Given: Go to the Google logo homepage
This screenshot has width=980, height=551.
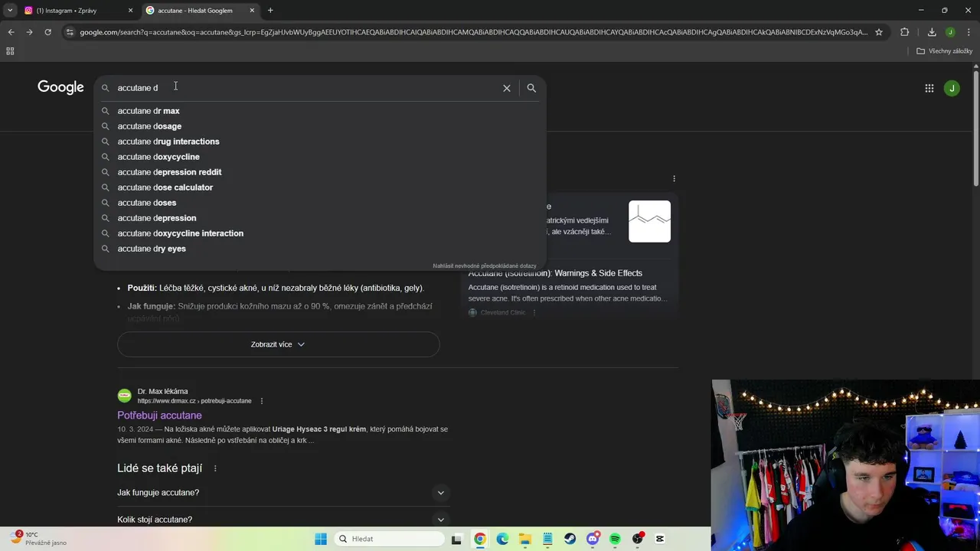Looking at the screenshot, I should [60, 87].
